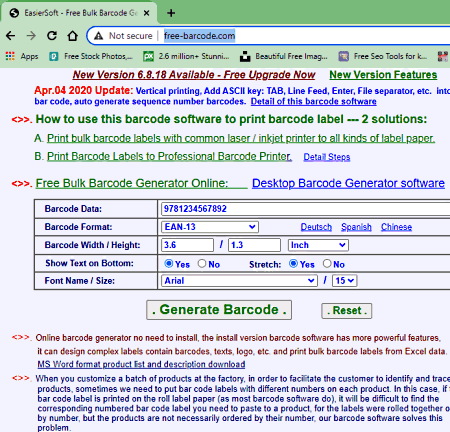
Task: Open the font size 15 dropdown
Action: pyautogui.click(x=344, y=281)
